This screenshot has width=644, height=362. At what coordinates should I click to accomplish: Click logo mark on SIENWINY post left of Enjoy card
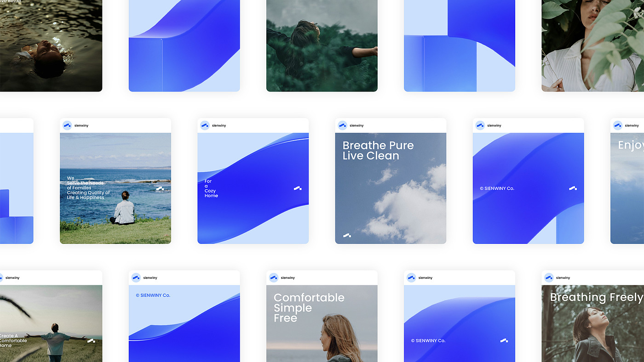[x=573, y=188]
